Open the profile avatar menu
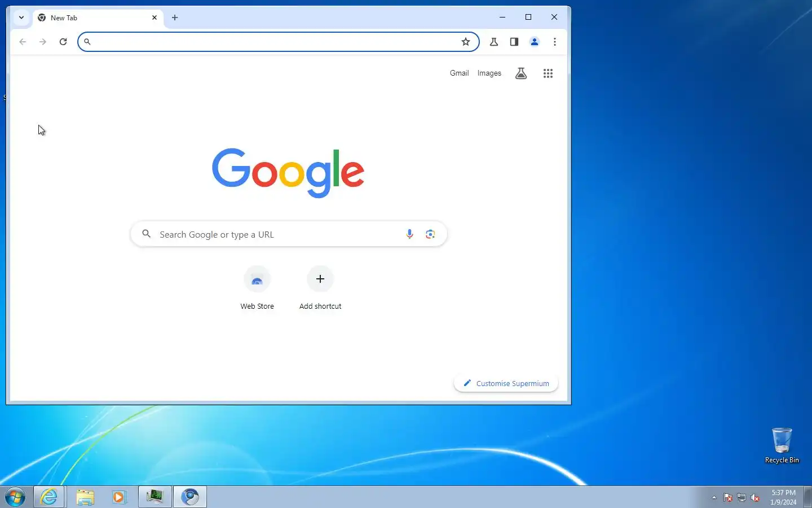This screenshot has height=508, width=812. coord(535,42)
